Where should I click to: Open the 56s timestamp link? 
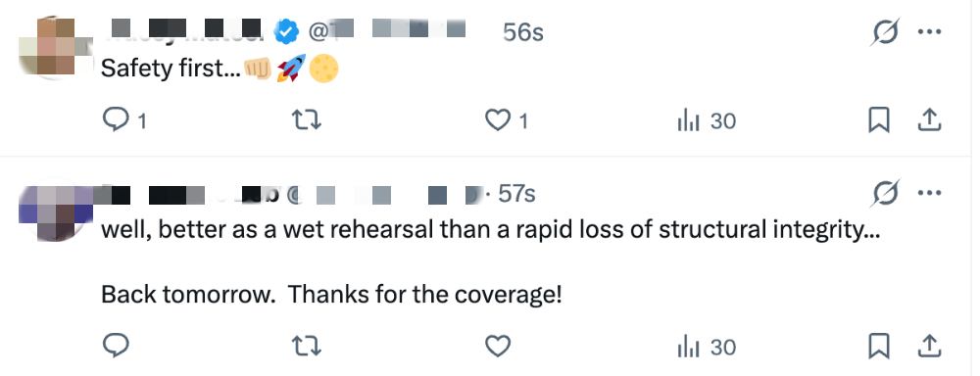click(x=523, y=32)
